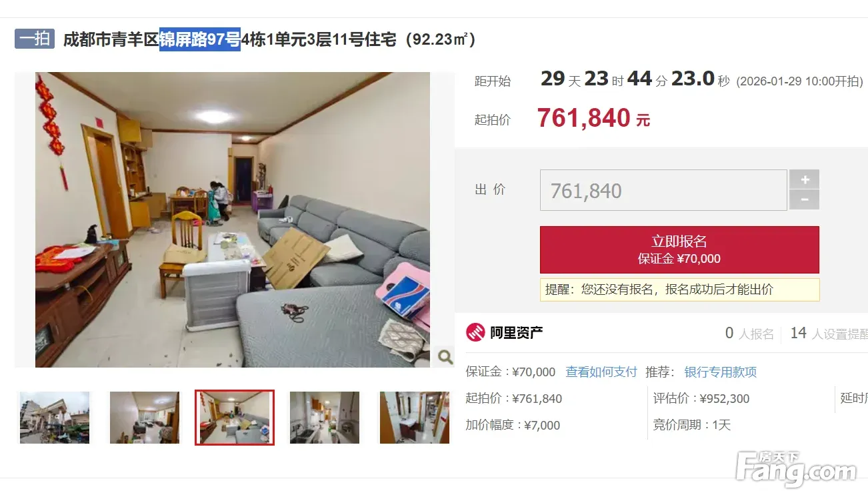Click the 立即报名 registration button
This screenshot has width=868, height=497.
[679, 250]
